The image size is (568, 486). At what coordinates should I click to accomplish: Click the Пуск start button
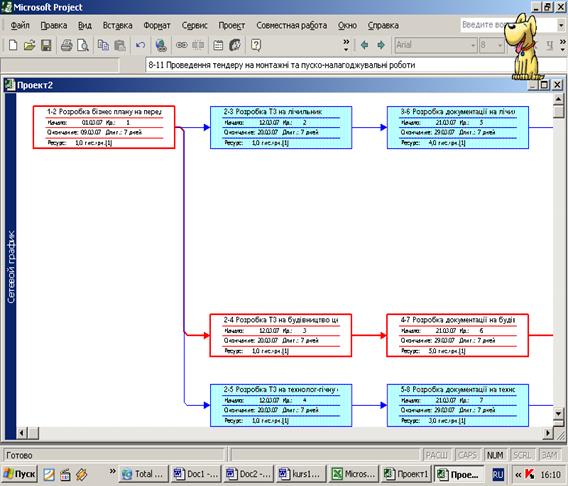click(x=20, y=474)
